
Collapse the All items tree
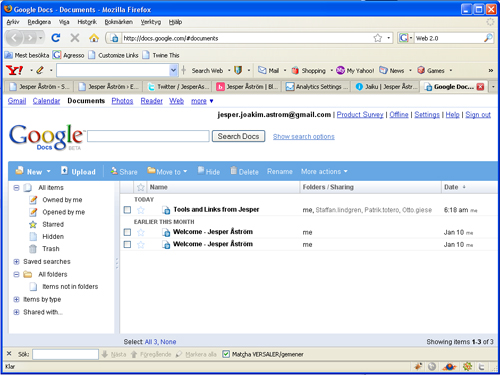coord(16,188)
